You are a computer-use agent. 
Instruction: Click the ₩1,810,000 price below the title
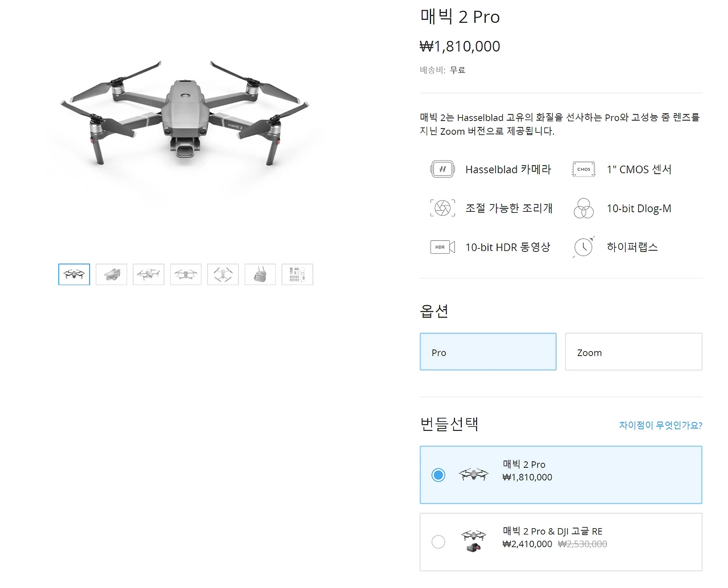coord(460,46)
